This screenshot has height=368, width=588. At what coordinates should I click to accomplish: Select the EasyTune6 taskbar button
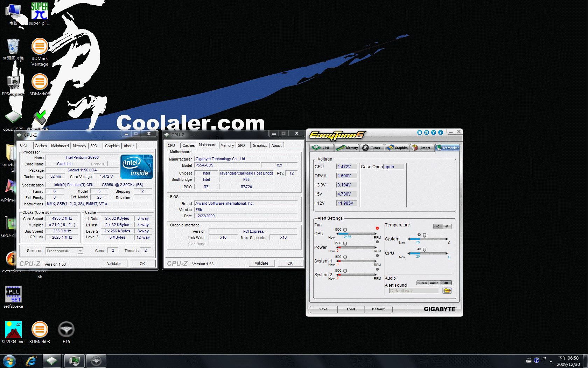[96, 361]
